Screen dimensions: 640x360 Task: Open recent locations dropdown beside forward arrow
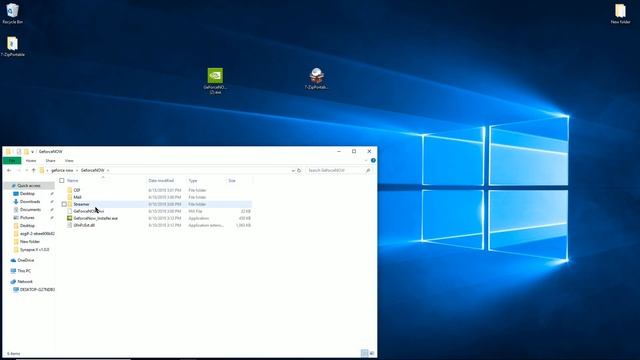click(27, 170)
